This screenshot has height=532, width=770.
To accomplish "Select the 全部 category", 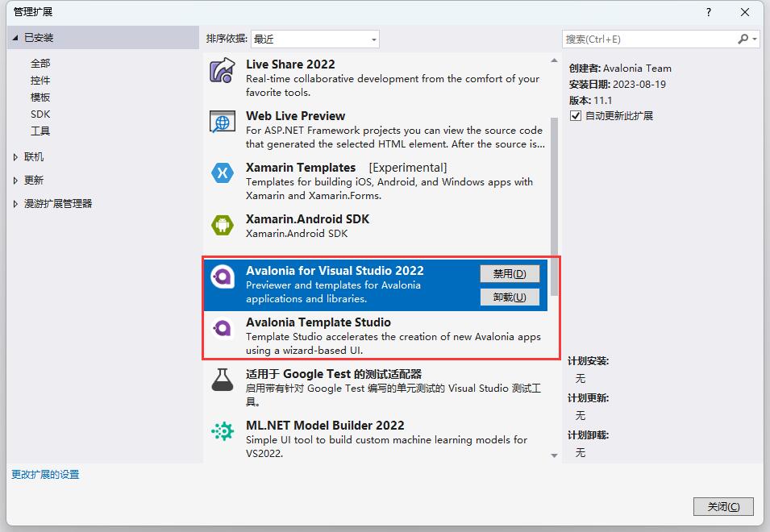I will point(40,64).
